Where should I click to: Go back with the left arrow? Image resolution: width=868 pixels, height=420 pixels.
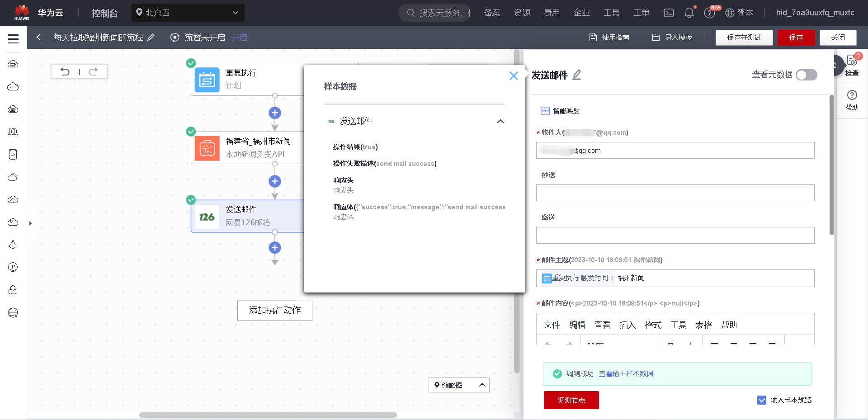(39, 38)
